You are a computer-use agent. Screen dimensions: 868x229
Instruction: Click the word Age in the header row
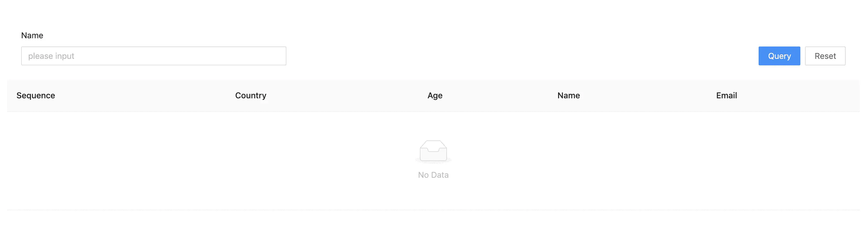pos(435,95)
